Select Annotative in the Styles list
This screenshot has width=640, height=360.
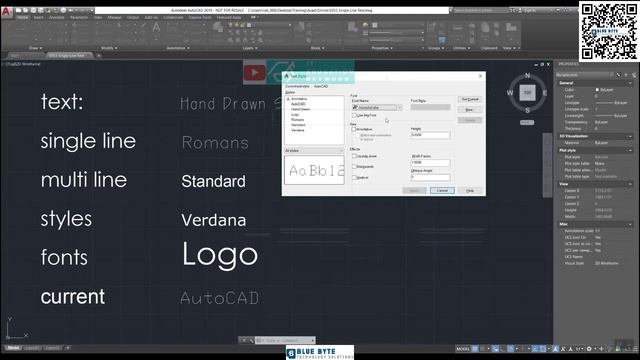[x=299, y=99]
